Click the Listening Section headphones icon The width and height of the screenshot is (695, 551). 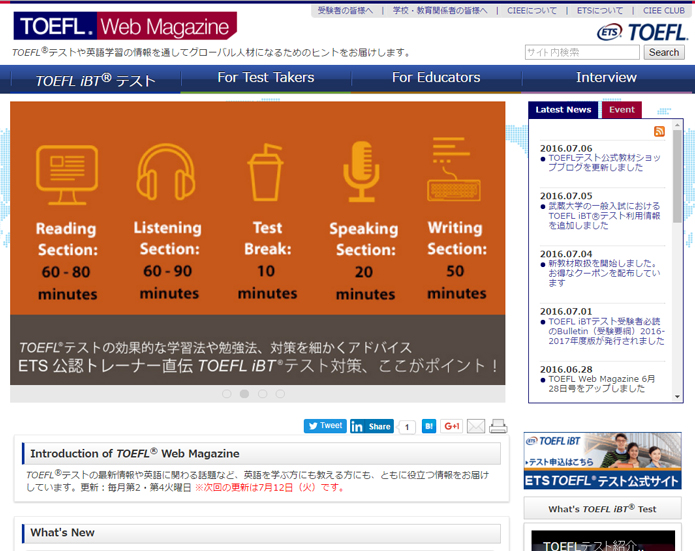(x=166, y=172)
